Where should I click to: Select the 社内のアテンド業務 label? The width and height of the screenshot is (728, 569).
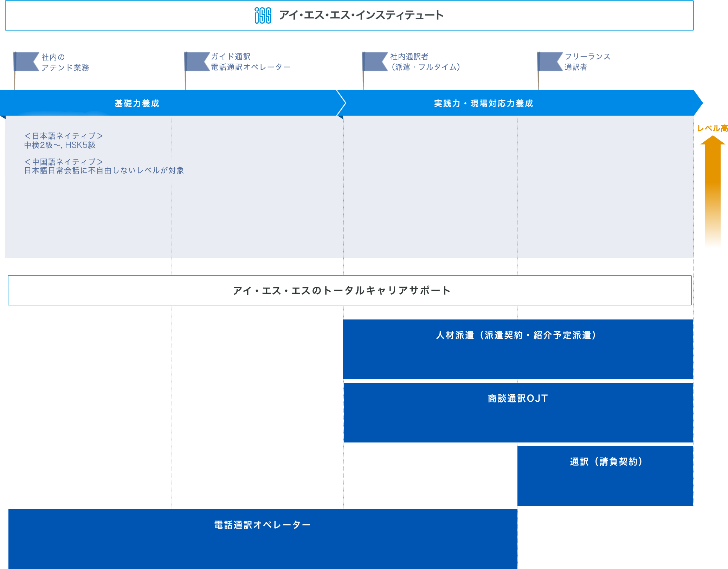tap(65, 62)
